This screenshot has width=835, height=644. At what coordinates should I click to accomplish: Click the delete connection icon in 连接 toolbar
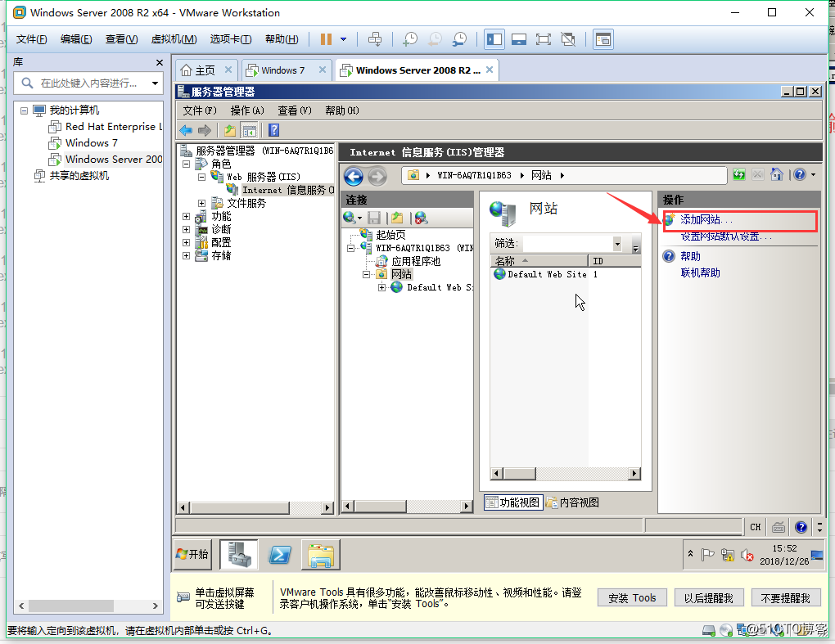click(422, 218)
